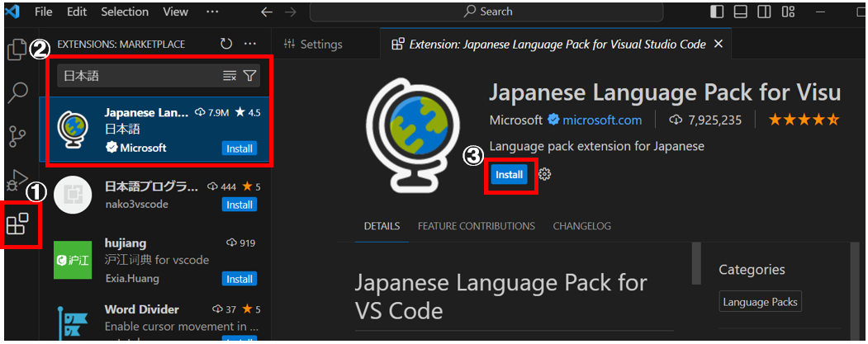The width and height of the screenshot is (868, 344).
Task: Click the Microsoft publisher name
Action: pyautogui.click(x=516, y=120)
